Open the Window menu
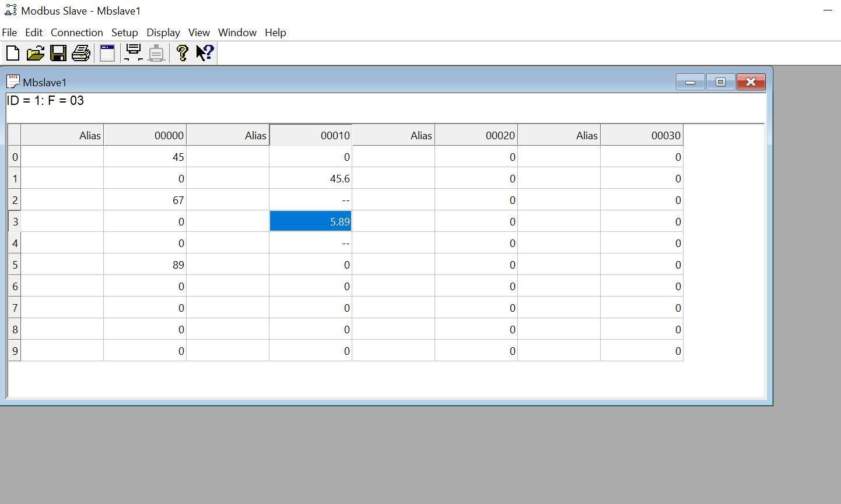This screenshot has width=841, height=504. point(237,33)
